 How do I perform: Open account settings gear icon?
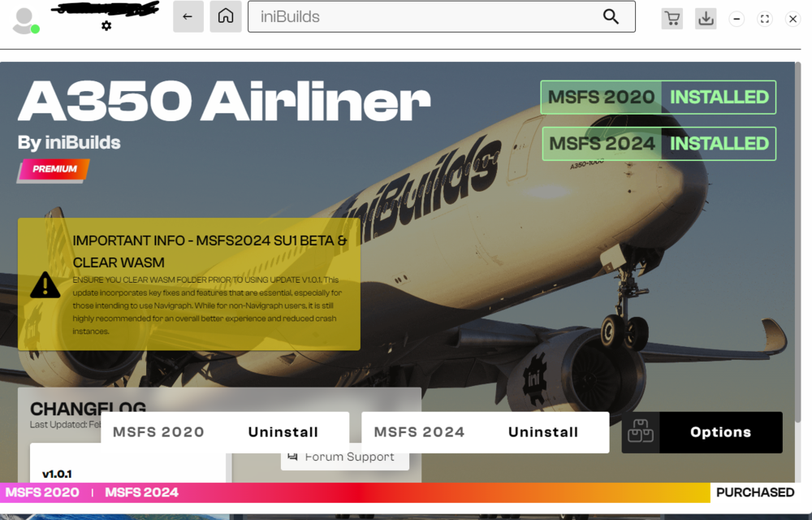coord(106,26)
